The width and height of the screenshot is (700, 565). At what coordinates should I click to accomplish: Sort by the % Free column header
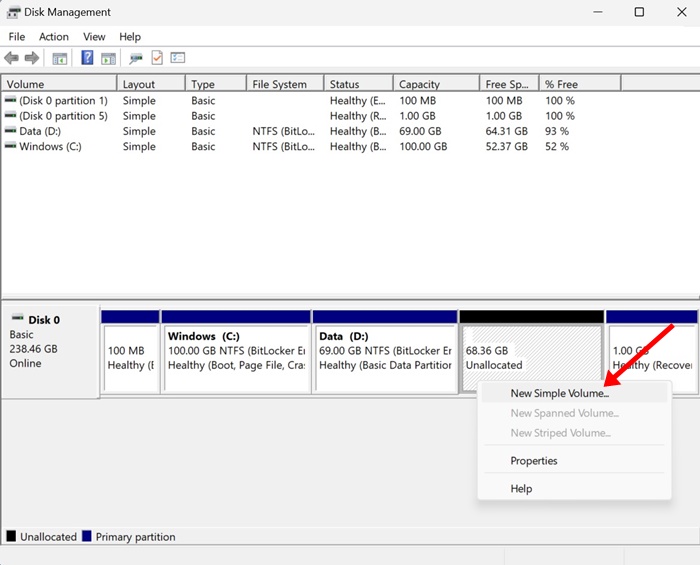580,84
